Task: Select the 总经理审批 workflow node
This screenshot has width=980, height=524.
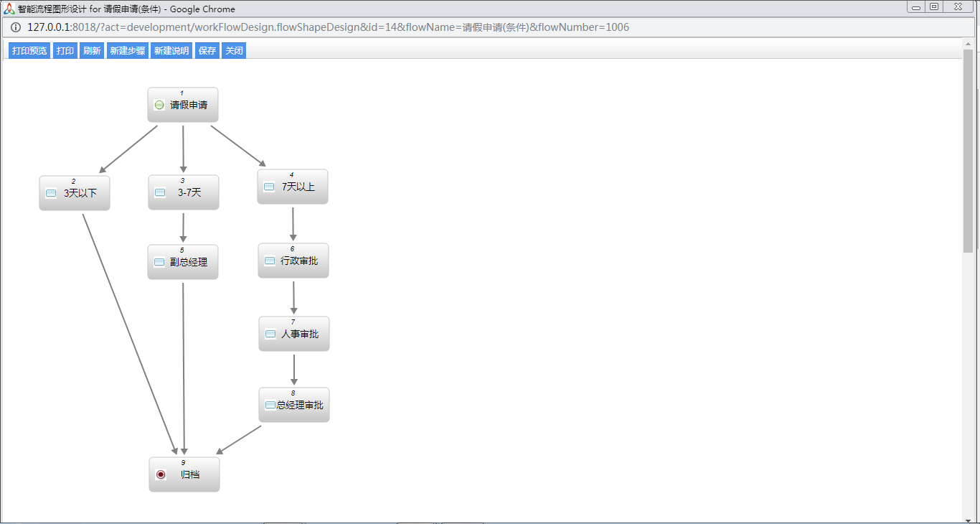Action: [294, 406]
